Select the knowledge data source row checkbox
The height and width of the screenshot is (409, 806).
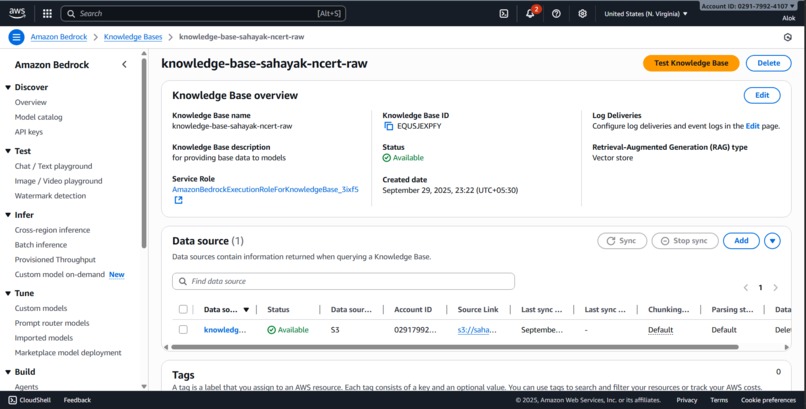[x=183, y=329]
